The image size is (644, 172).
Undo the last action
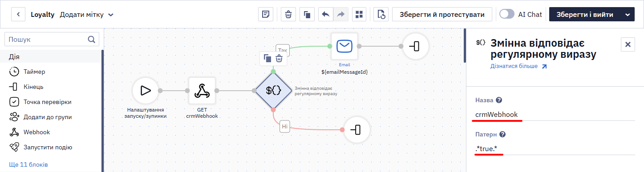(325, 14)
